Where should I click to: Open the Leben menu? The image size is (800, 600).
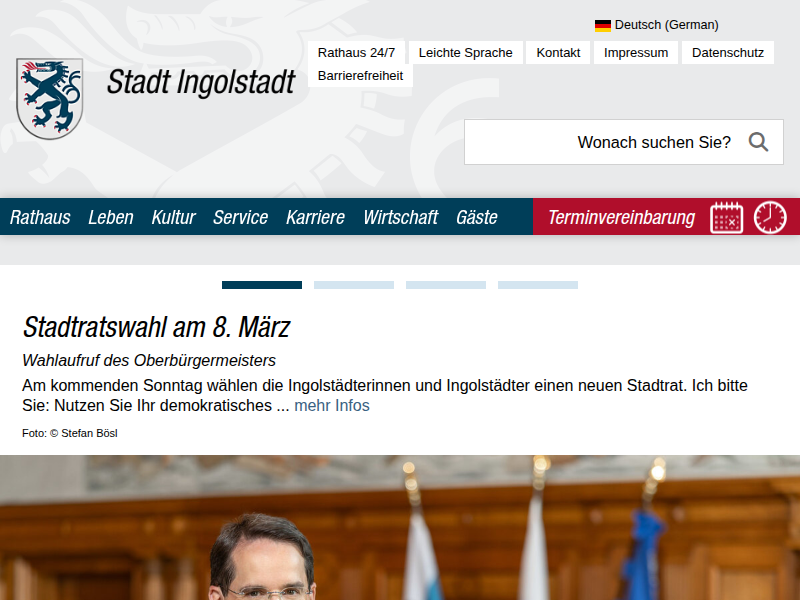(110, 217)
